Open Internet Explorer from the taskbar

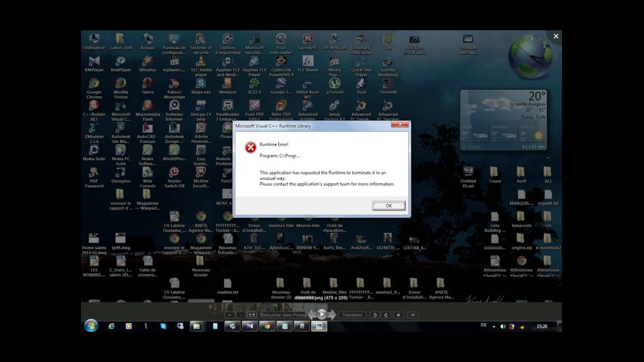[112, 326]
